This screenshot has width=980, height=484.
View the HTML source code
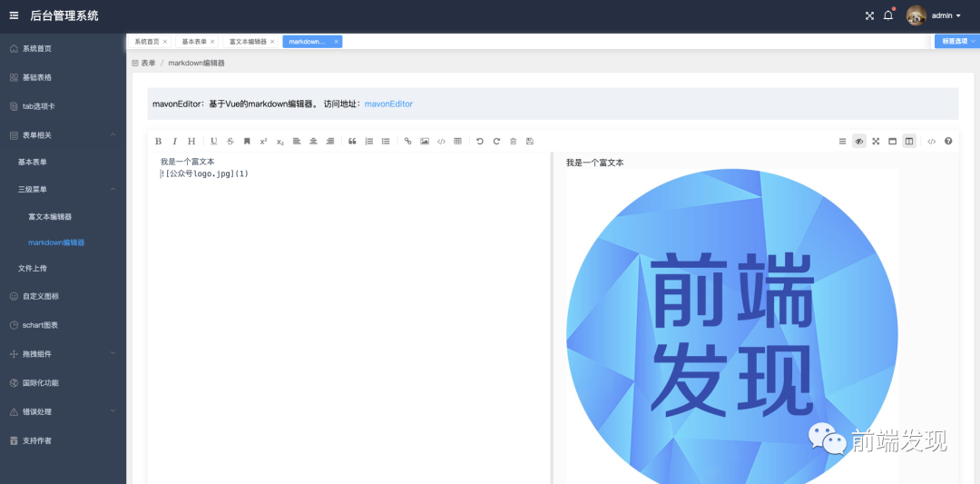tap(931, 142)
